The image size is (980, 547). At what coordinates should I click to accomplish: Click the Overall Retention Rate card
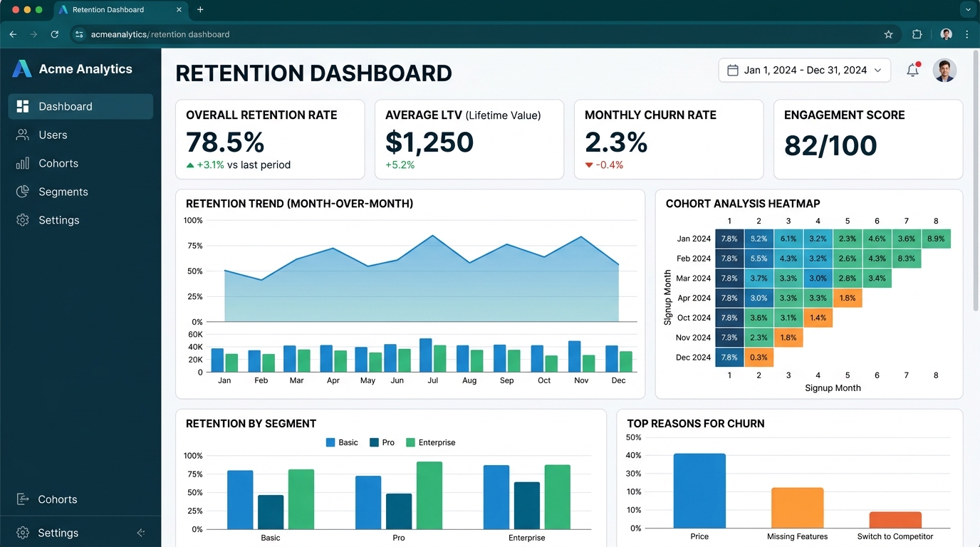pos(270,139)
